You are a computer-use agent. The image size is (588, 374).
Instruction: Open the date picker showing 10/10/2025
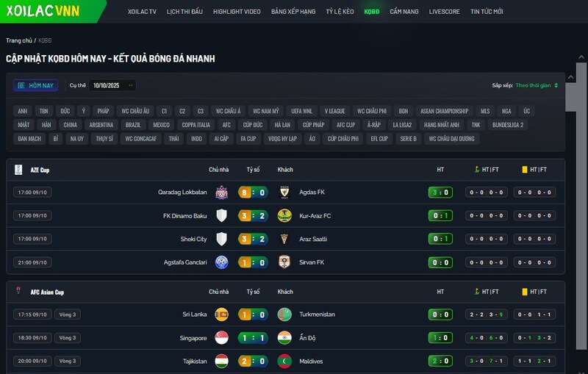click(x=112, y=85)
